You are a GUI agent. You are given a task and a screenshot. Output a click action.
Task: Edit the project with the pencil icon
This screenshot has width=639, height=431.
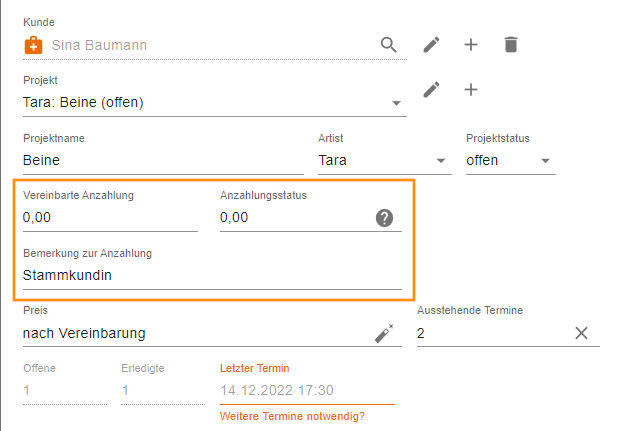pyautogui.click(x=431, y=90)
